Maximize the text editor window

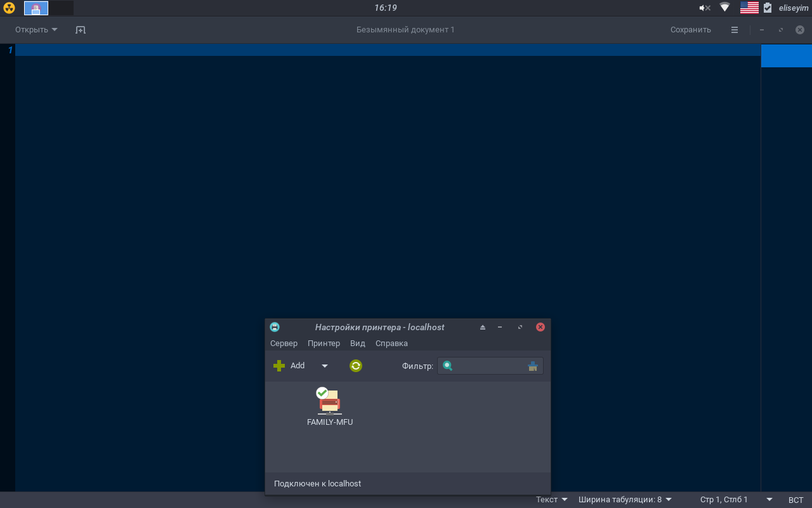click(781, 30)
